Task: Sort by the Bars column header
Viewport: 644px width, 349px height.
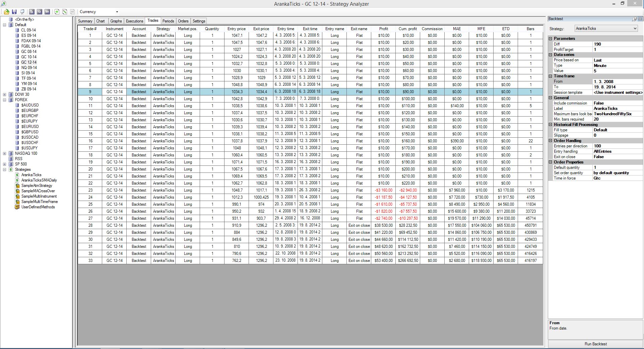Action: (530, 29)
